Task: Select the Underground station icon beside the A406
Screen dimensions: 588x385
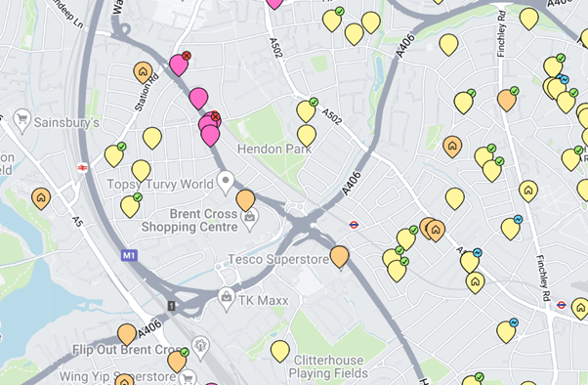Action: [354, 225]
